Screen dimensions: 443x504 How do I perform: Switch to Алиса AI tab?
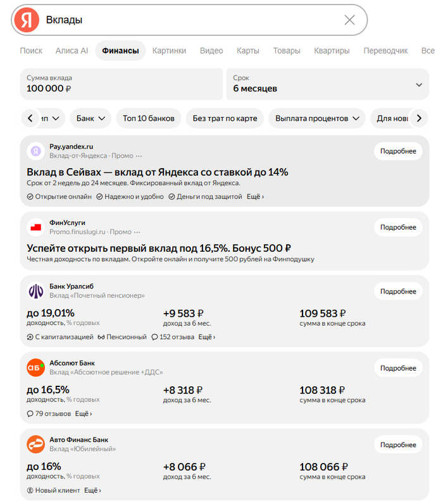point(72,51)
